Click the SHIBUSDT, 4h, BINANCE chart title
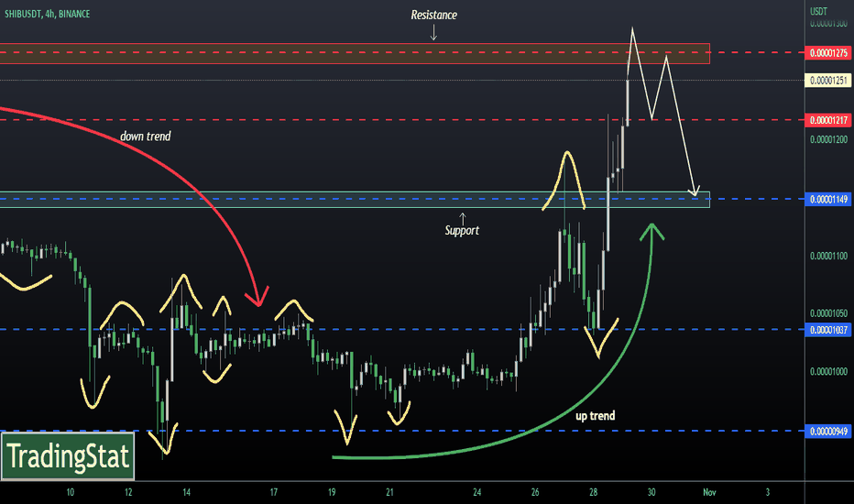This screenshot has width=854, height=504. pyautogui.click(x=48, y=14)
